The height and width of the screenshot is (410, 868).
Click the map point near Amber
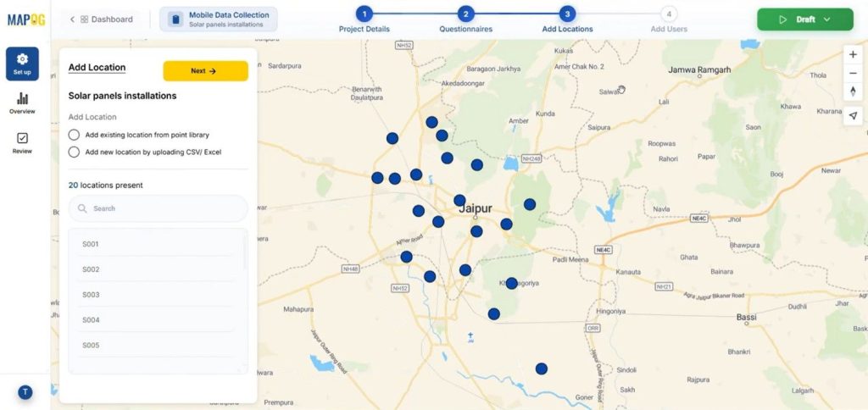click(476, 165)
